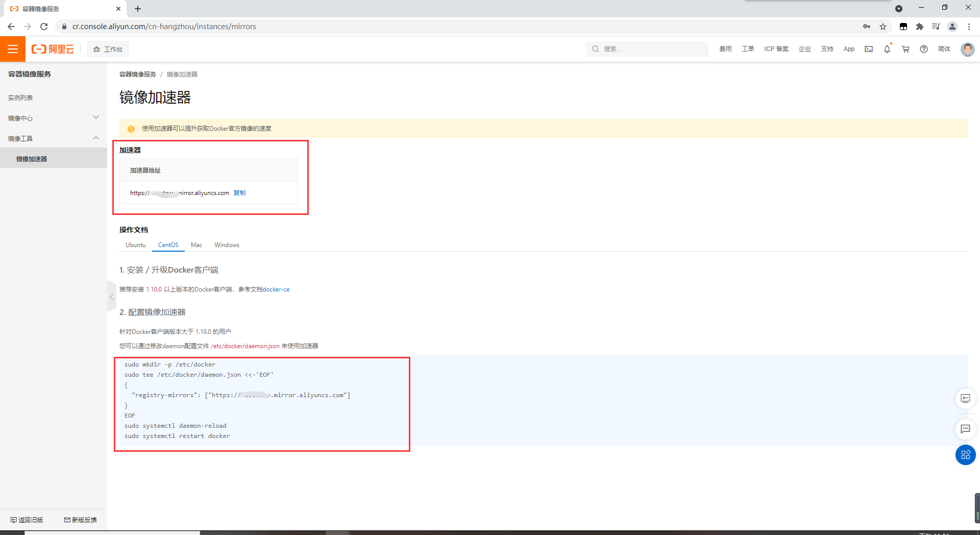The image size is (980, 535).
Task: Open the chat support floating icon
Action: (965, 429)
